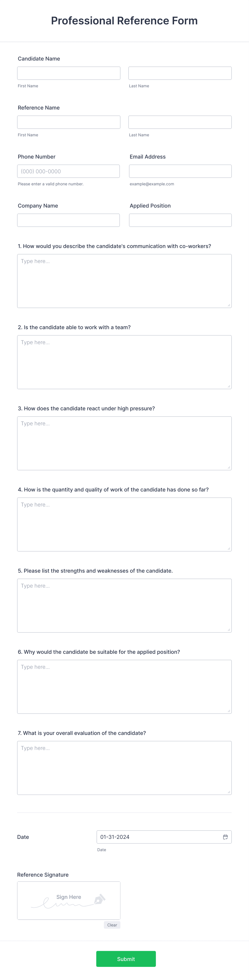Focus the overall evaluation textarea

[124, 768]
